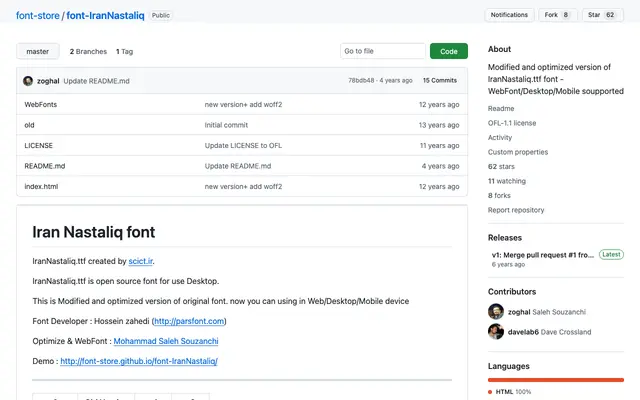Click '13 years ago' on old row

[439, 125]
